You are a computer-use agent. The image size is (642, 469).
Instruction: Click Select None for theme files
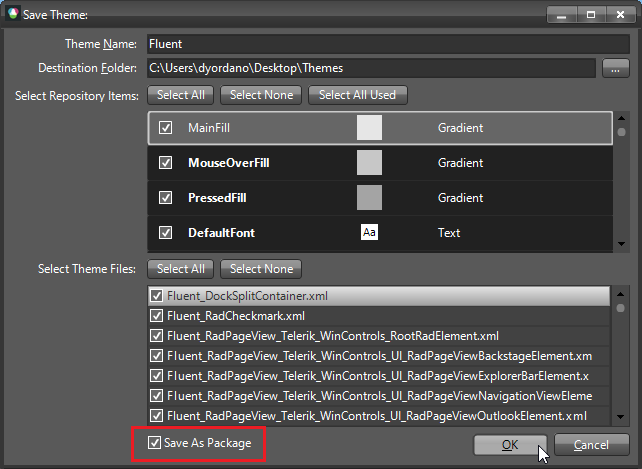pos(261,269)
